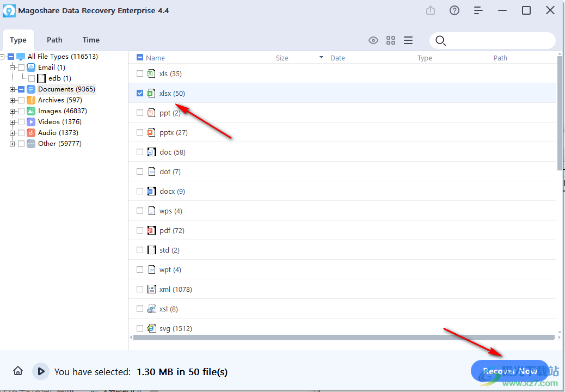Click the docx file type icon

[152, 191]
